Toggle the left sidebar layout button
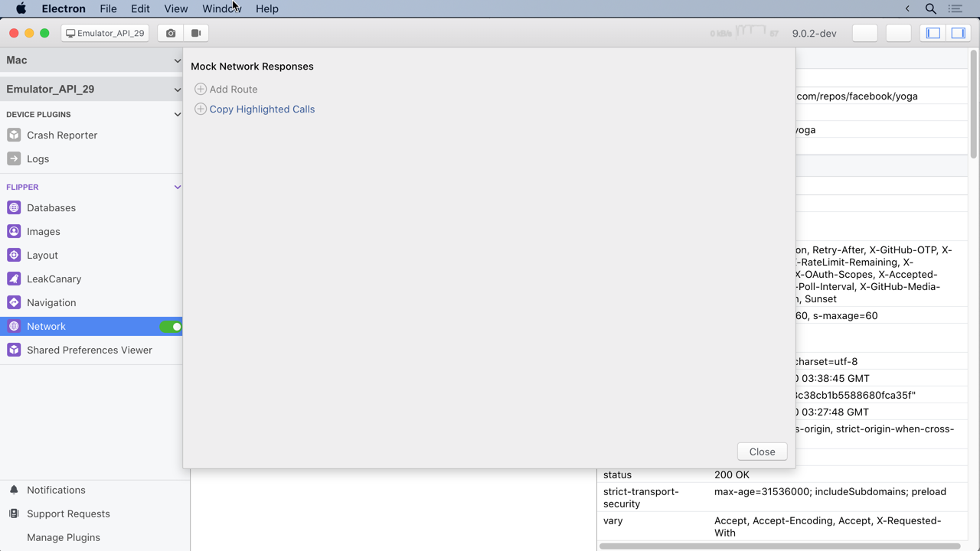 point(933,33)
